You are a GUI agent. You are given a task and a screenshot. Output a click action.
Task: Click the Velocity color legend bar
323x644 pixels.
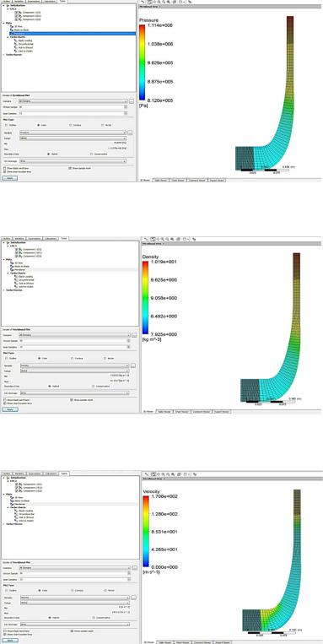145,532
